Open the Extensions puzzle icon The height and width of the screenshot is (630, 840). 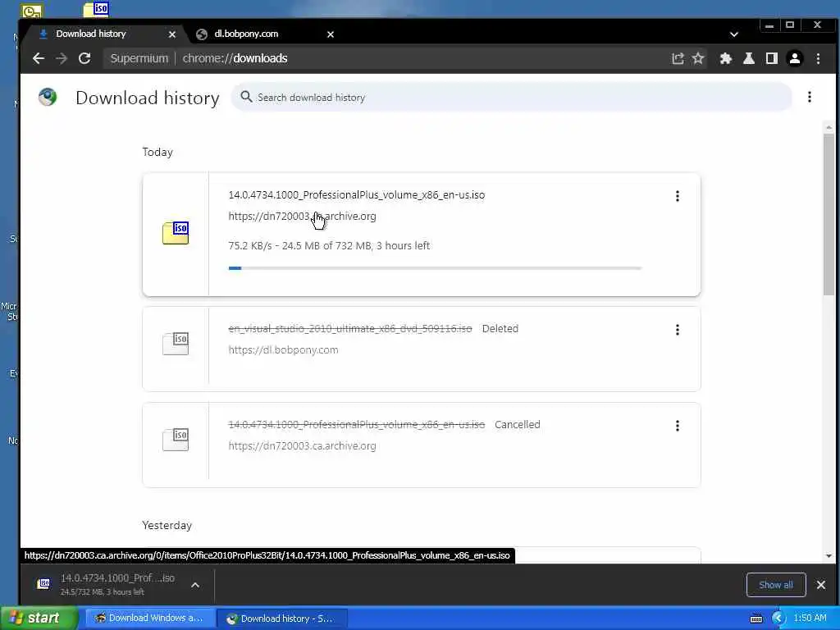pos(725,58)
